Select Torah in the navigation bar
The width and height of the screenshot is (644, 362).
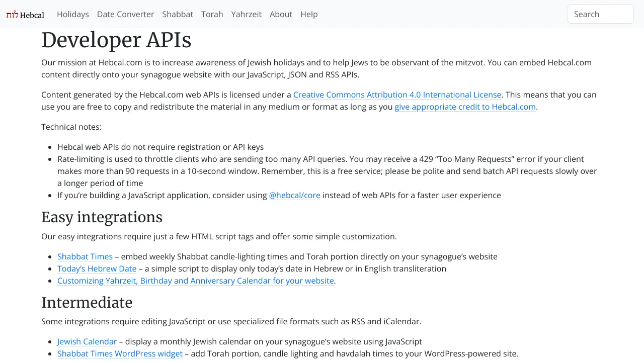click(212, 14)
